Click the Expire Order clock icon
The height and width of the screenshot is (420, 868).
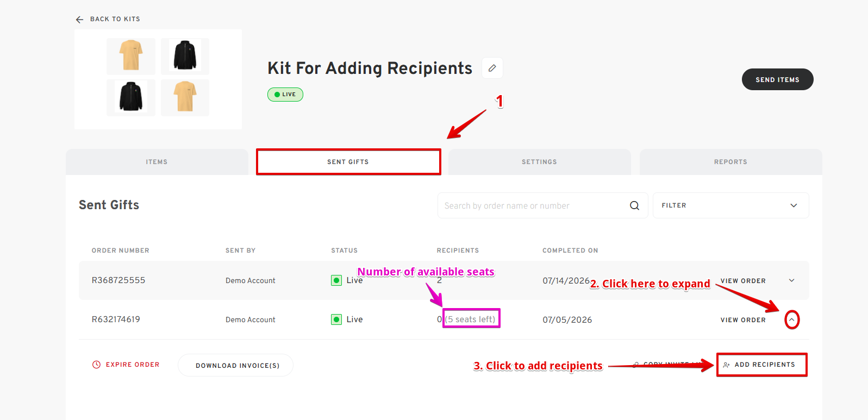[96, 365]
